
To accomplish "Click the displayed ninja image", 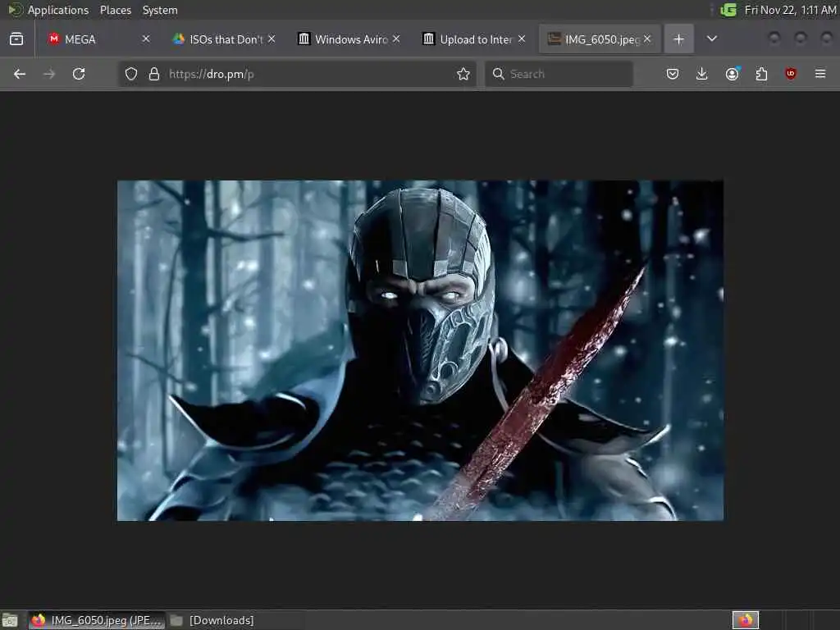I will (420, 350).
